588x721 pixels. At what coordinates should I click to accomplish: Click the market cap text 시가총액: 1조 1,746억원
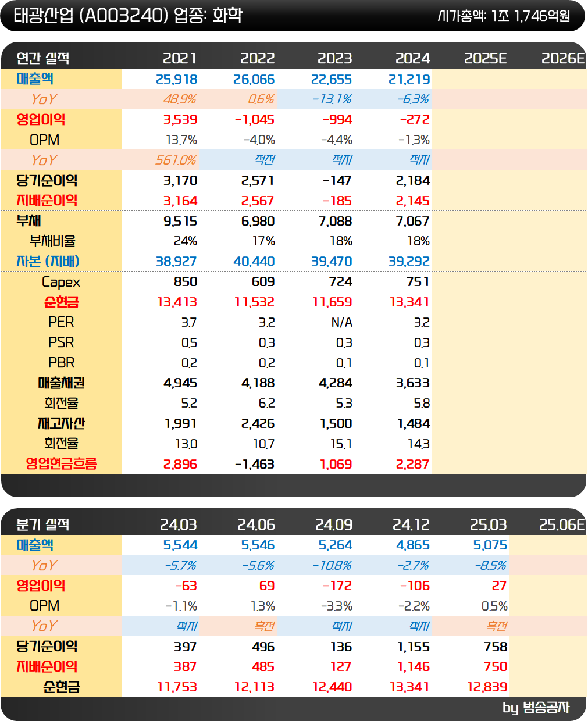(x=504, y=16)
